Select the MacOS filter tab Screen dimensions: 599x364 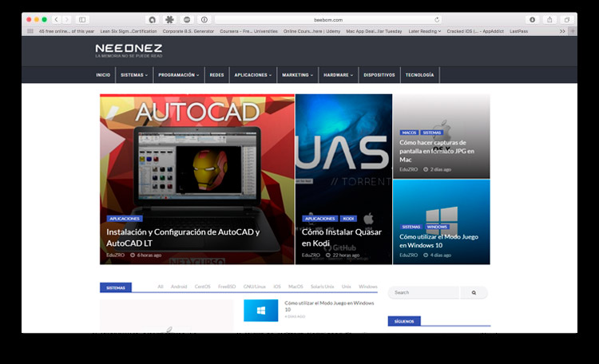pyautogui.click(x=296, y=287)
